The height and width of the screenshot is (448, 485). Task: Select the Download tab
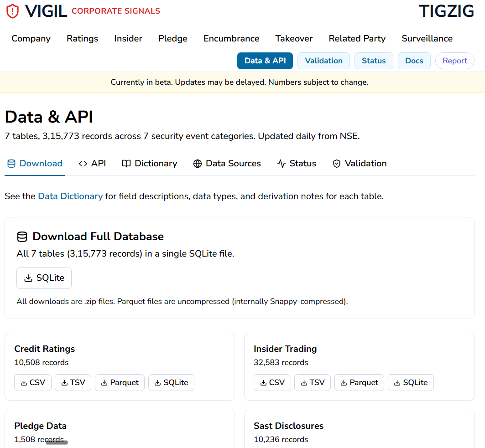pyautogui.click(x=35, y=164)
